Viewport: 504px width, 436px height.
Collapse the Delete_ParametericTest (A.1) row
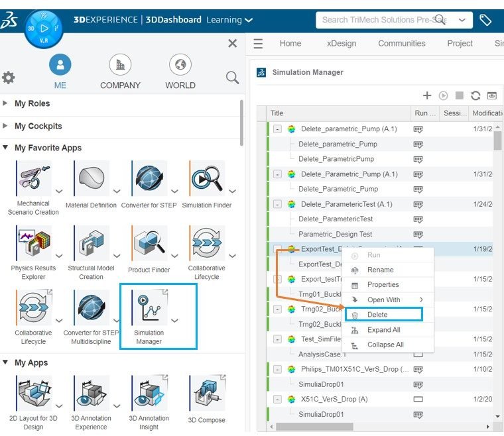pyautogui.click(x=277, y=204)
